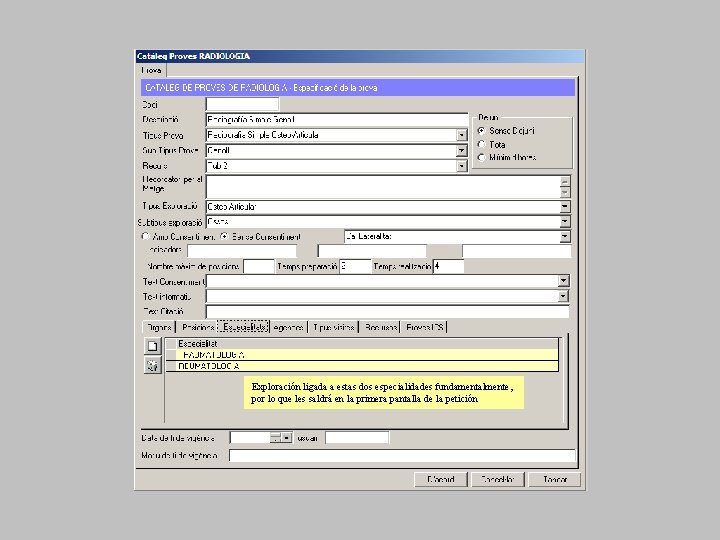Open the end-of-validity date picker arrow
Image resolution: width=720 pixels, height=540 pixels.
pos(287,438)
